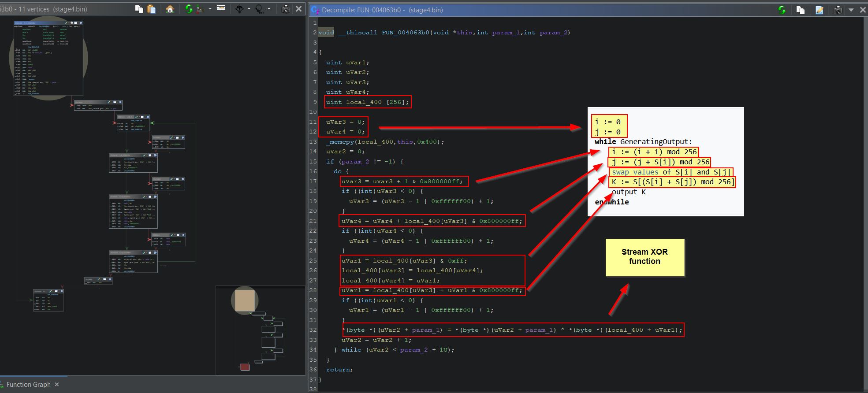
Task: Click the block focus mode icon
Action: (x=259, y=9)
